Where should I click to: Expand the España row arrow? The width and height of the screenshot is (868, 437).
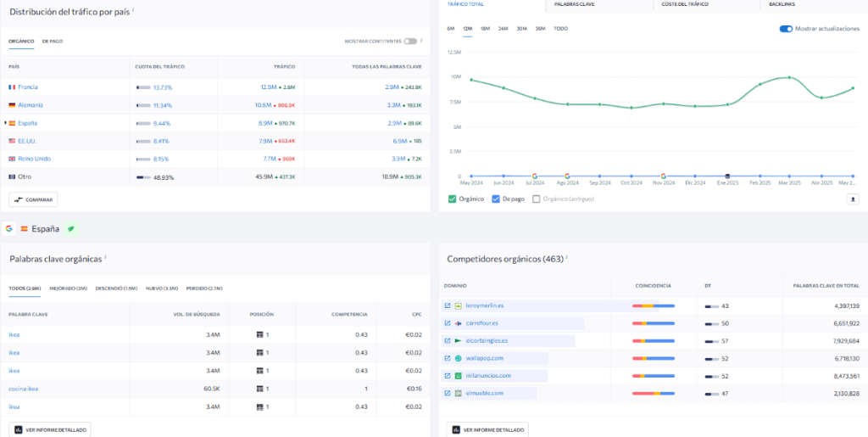(6, 122)
